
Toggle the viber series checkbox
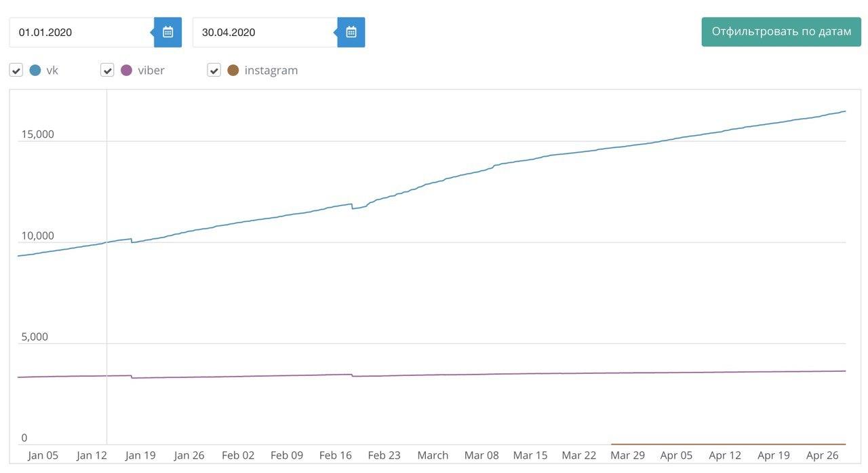(107, 70)
